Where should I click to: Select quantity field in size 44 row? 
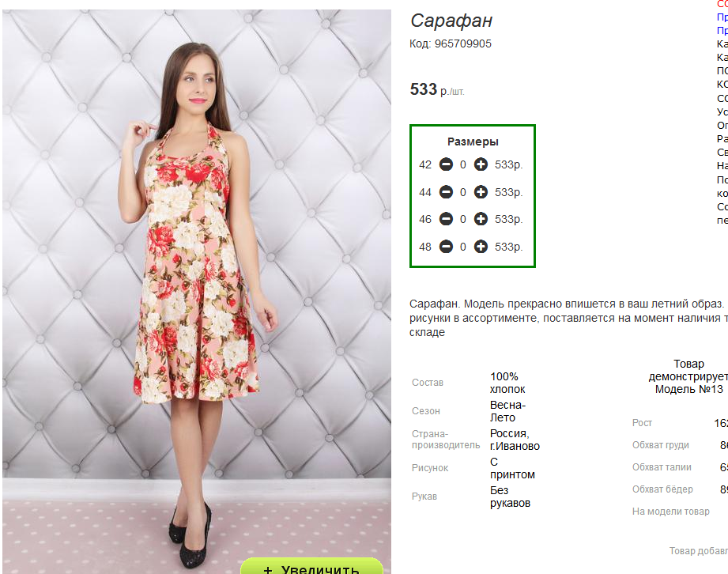[463, 192]
